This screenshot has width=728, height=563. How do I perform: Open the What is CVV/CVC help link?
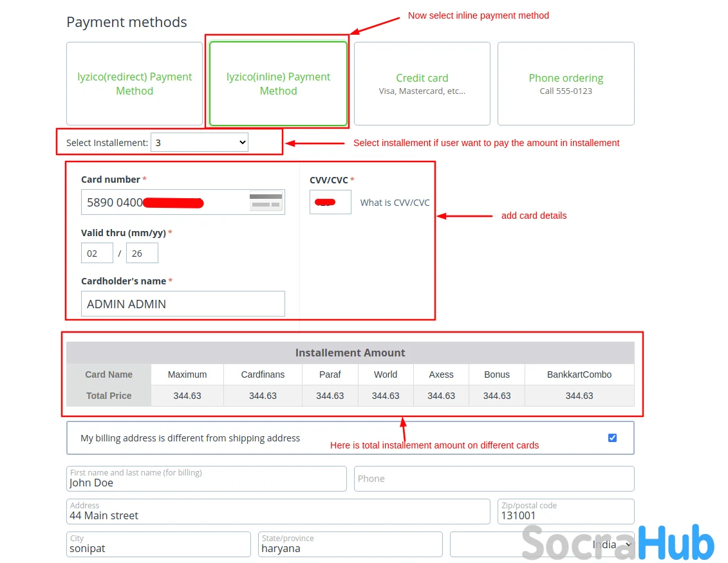tap(395, 203)
